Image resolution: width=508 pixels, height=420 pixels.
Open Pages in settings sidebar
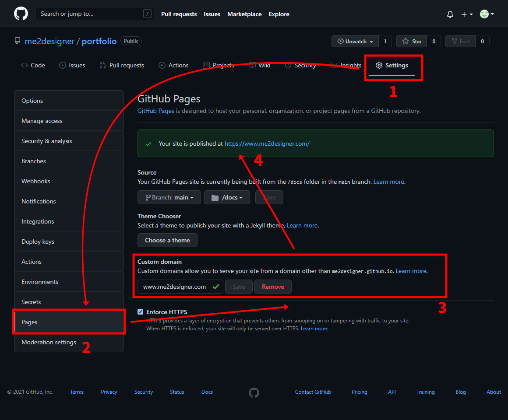coord(69,322)
